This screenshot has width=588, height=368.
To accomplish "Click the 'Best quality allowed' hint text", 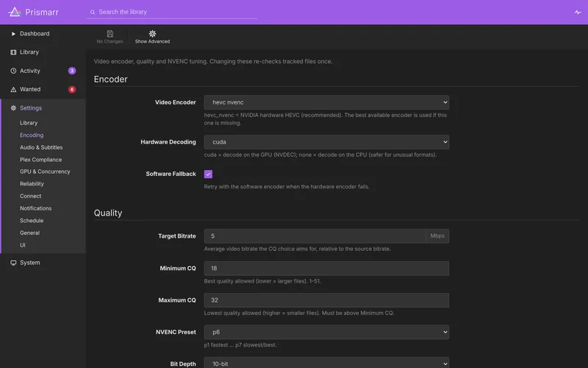I will [262, 281].
